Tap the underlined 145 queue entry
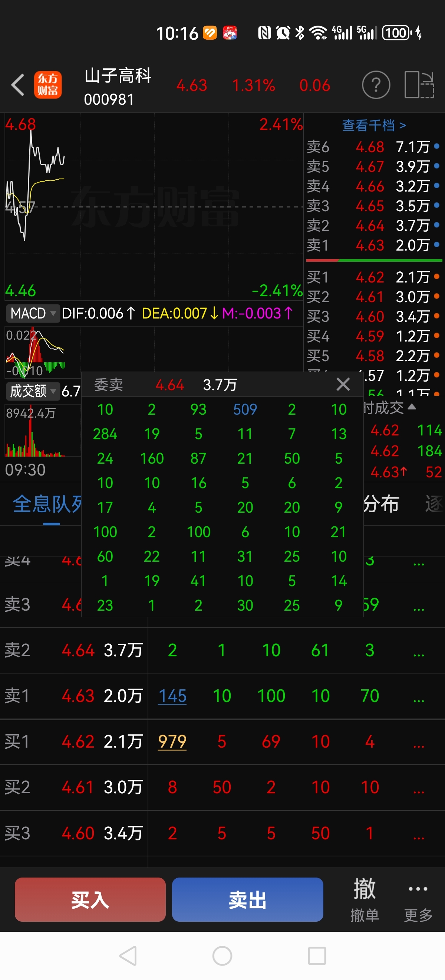Viewport: 445px width, 980px height. tap(172, 696)
